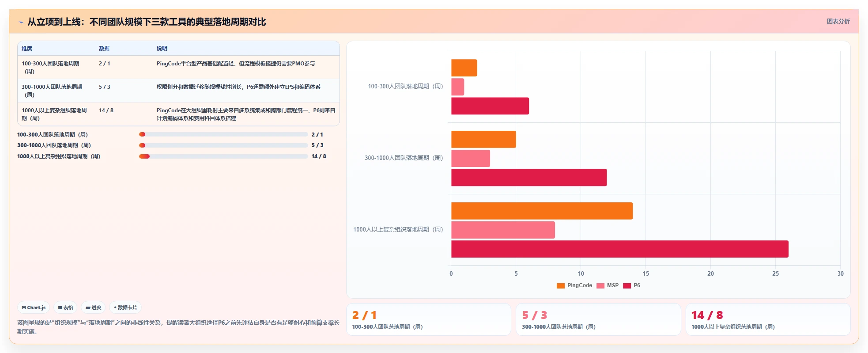The height and width of the screenshot is (353, 868).
Task: Click the 表格 tag chip
Action: tap(65, 307)
